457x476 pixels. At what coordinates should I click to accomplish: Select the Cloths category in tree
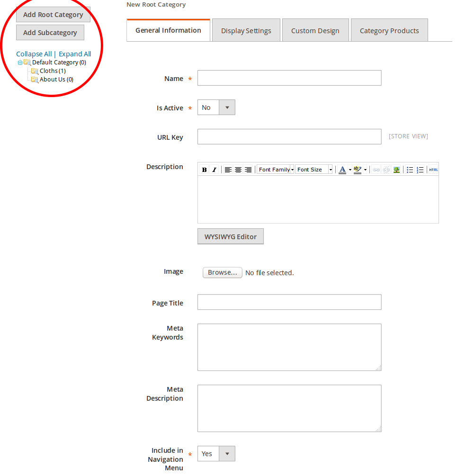[x=48, y=71]
